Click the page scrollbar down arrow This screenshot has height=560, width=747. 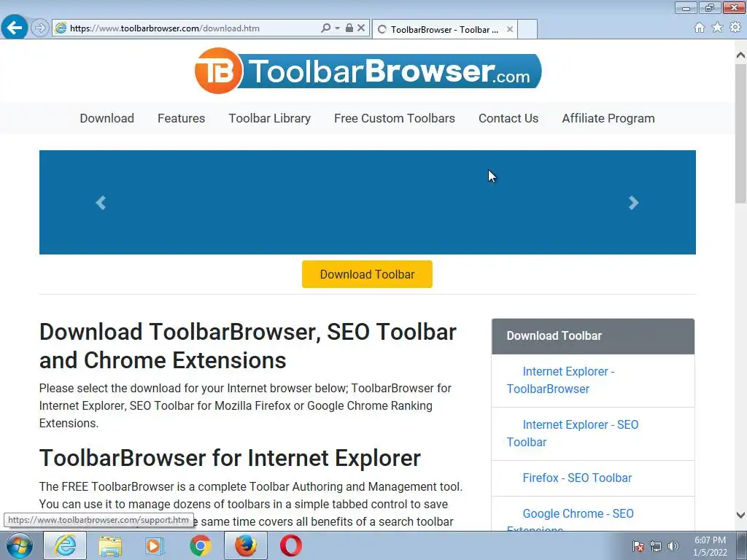(x=740, y=515)
